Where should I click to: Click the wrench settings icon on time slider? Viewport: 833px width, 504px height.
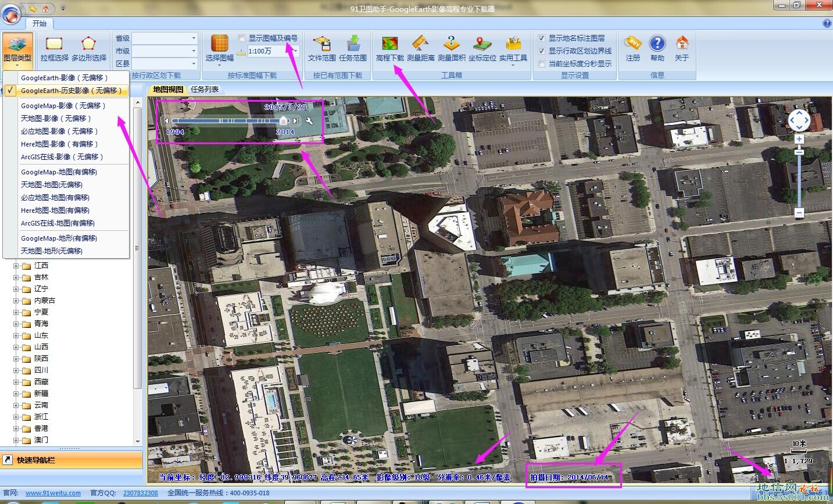309,121
